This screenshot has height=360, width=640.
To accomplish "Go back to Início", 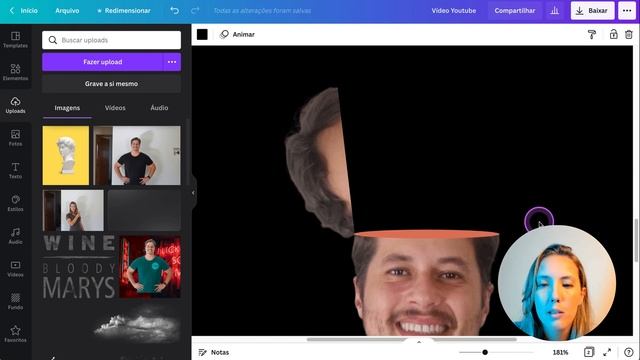I will [x=24, y=11].
